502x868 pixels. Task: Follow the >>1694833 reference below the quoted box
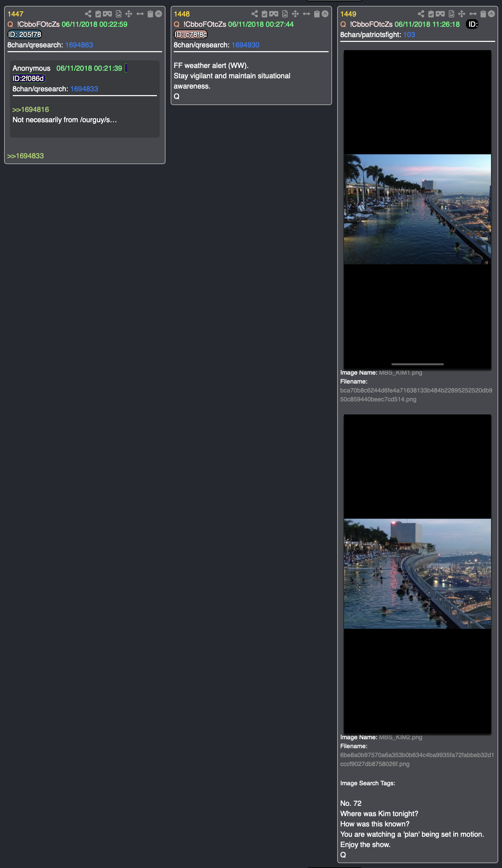[x=25, y=156]
